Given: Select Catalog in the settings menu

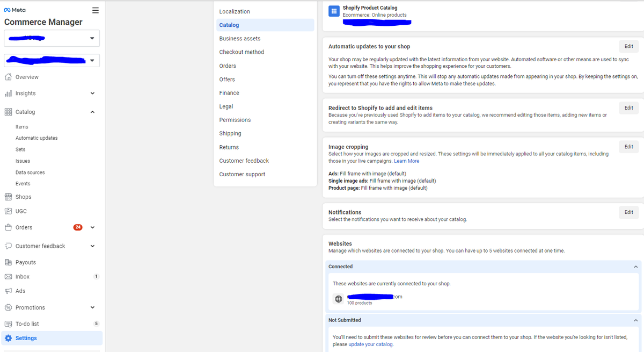Looking at the screenshot, I should point(265,25).
